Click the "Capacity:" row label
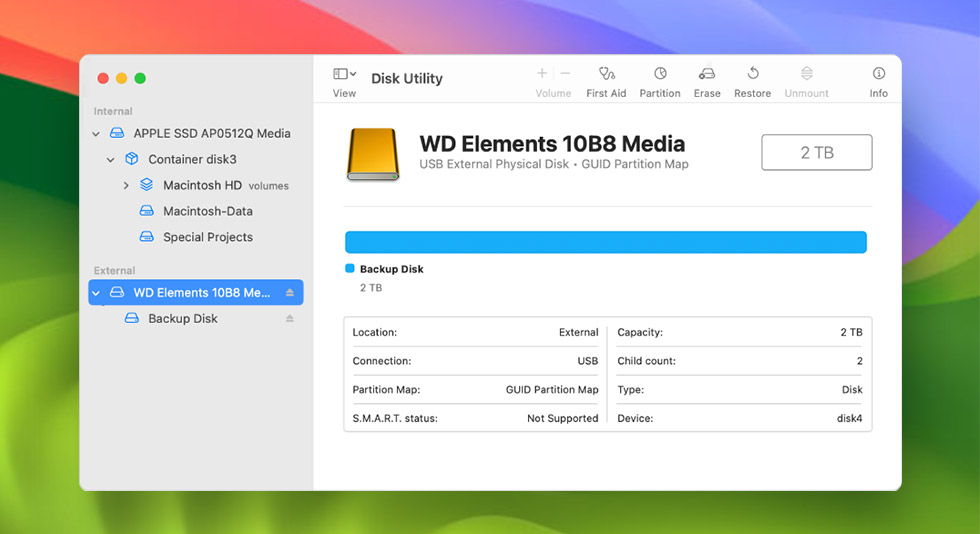The height and width of the screenshot is (534, 980). tap(640, 332)
